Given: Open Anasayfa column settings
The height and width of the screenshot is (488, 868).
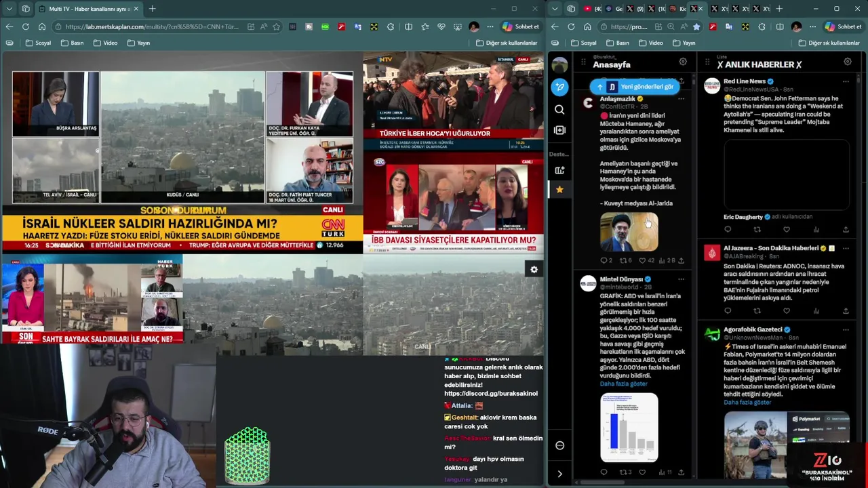Looking at the screenshot, I should point(683,62).
